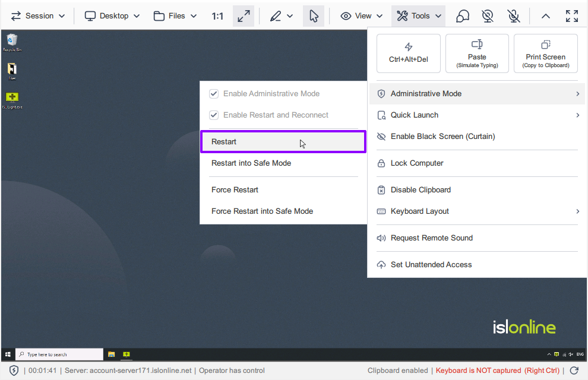Click the Keyboard Layout right chevron
Viewport: 588px width, 380px height.
point(577,211)
